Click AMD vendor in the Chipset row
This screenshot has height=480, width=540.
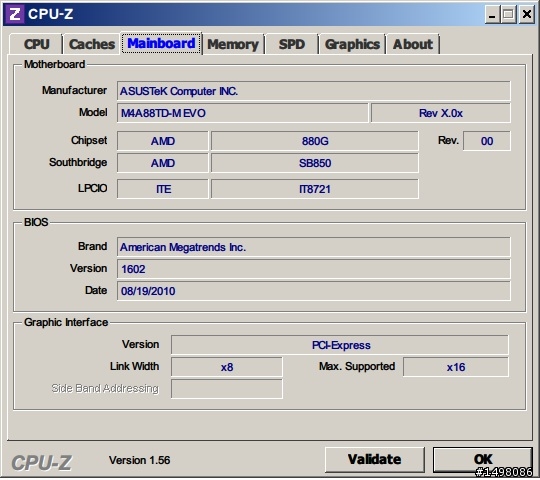tap(163, 141)
